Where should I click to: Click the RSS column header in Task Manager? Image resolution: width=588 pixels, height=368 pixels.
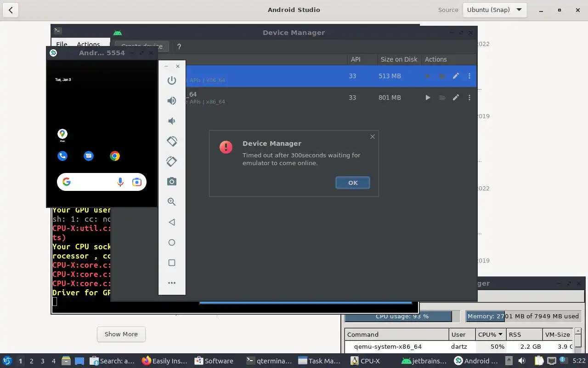[x=524, y=334]
